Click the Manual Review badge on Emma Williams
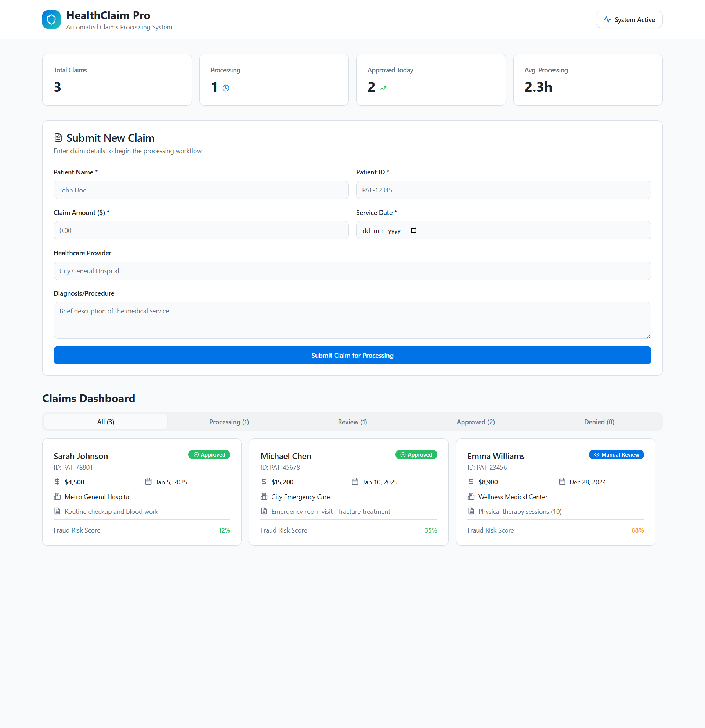Viewport: 705px width, 728px height. [x=616, y=455]
